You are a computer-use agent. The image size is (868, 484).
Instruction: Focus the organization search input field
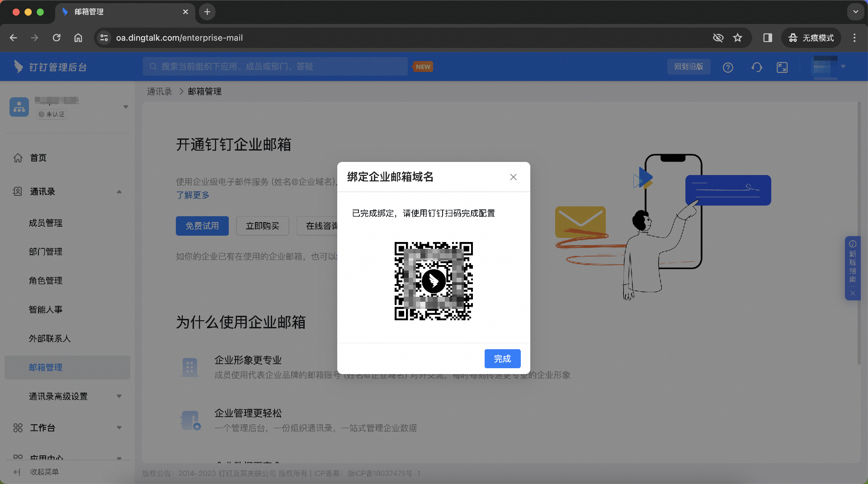[275, 66]
